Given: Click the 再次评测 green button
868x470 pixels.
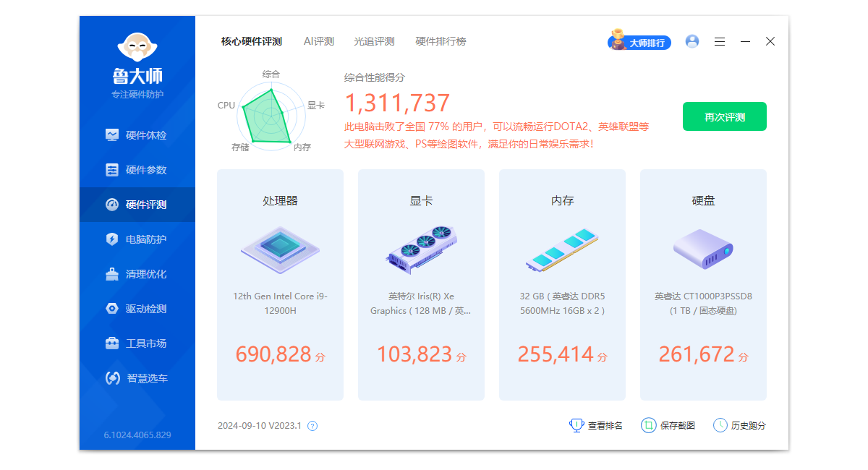Looking at the screenshot, I should coord(725,116).
